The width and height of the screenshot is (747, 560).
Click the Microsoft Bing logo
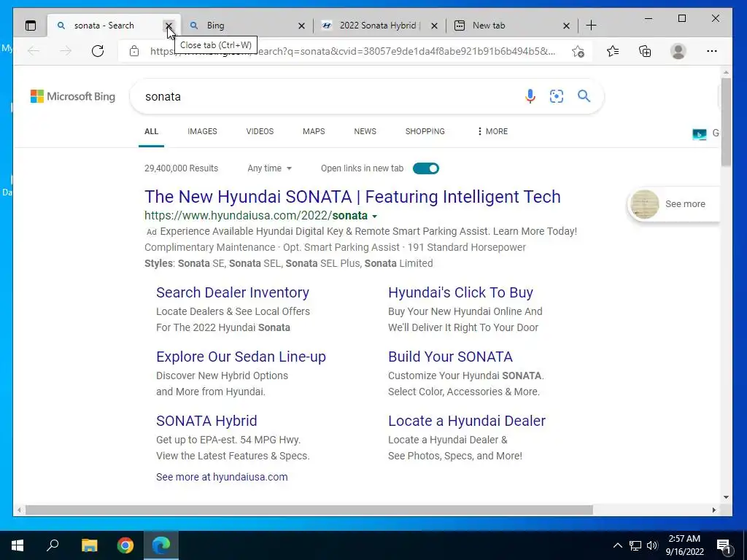73,97
